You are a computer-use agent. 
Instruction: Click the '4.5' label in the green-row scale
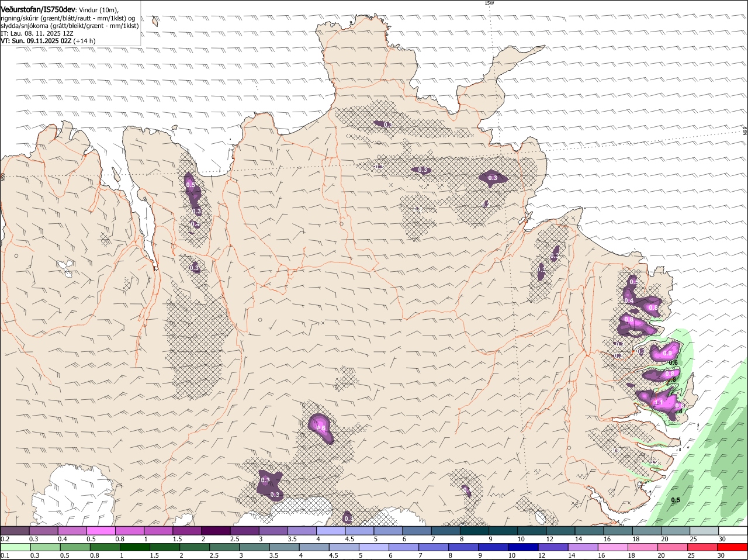coord(334,555)
